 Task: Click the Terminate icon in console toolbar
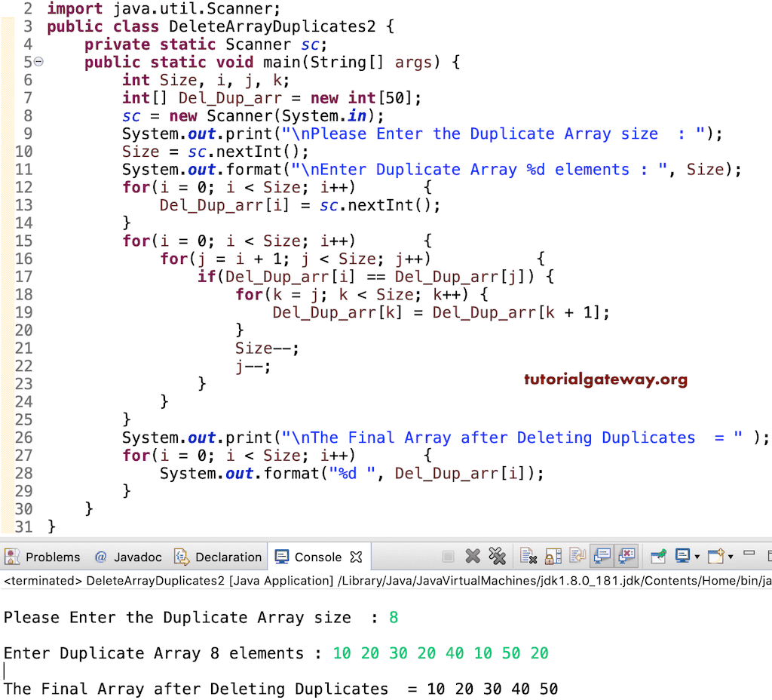pyautogui.click(x=449, y=556)
